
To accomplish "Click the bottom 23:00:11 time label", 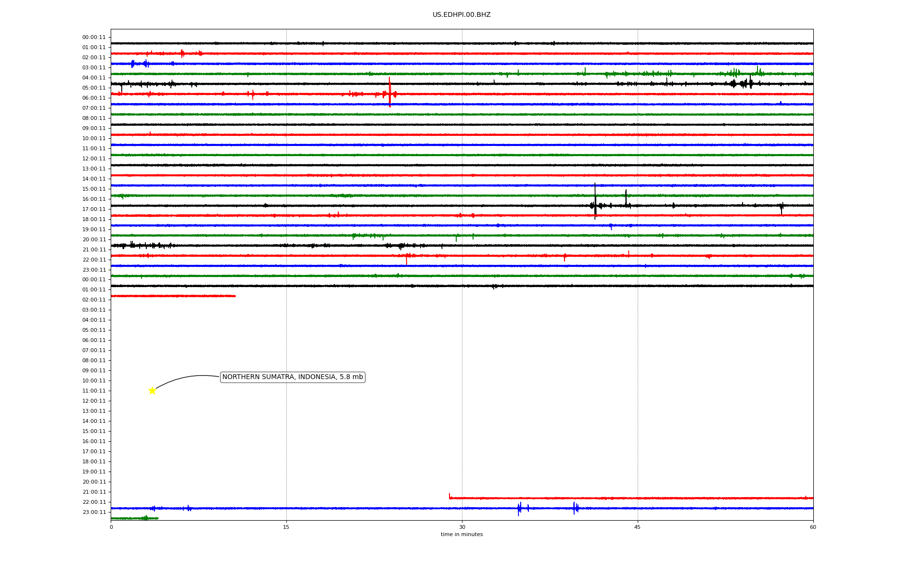I will (94, 512).
